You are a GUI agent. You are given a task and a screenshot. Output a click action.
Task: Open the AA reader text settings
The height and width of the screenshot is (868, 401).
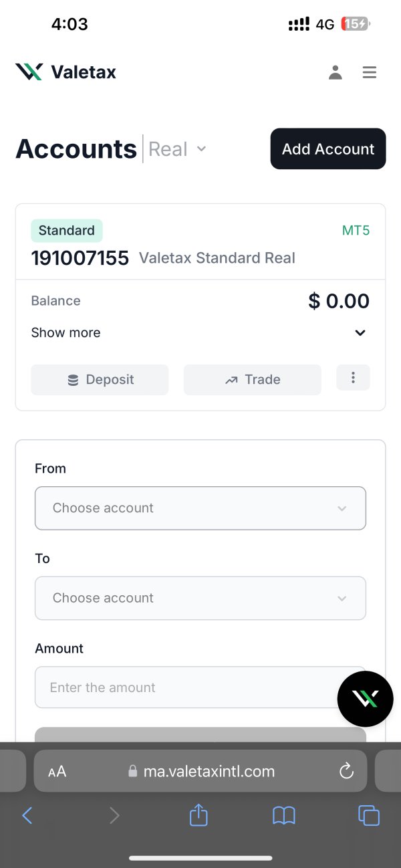(x=57, y=771)
